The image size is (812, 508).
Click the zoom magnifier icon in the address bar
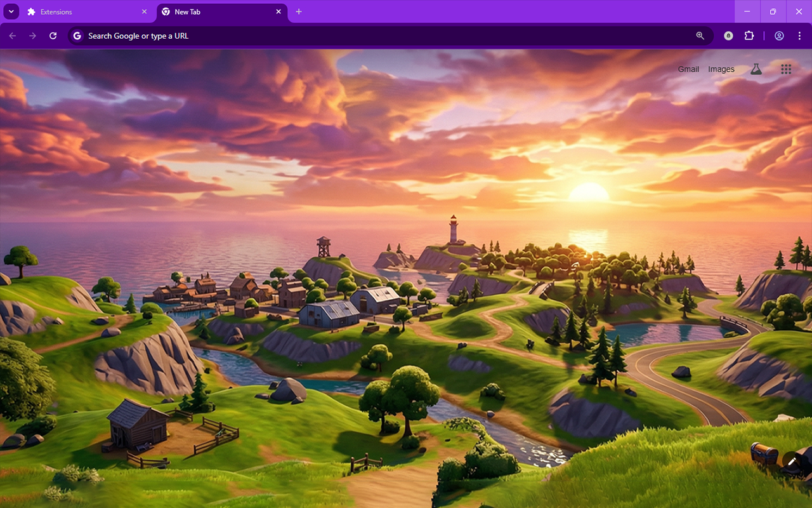(x=700, y=36)
